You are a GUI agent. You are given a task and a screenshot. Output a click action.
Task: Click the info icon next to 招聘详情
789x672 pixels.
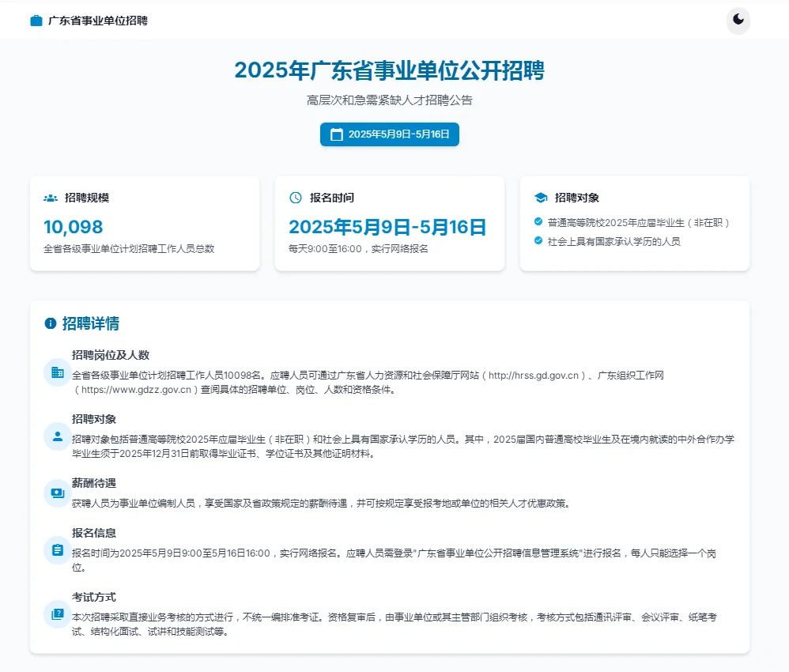[51, 323]
